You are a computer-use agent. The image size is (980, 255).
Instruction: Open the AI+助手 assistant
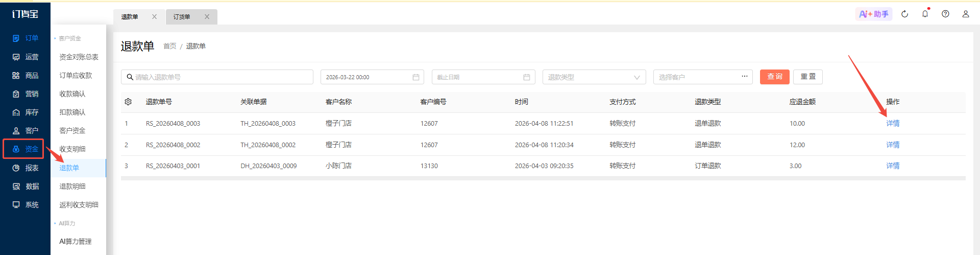pyautogui.click(x=873, y=14)
